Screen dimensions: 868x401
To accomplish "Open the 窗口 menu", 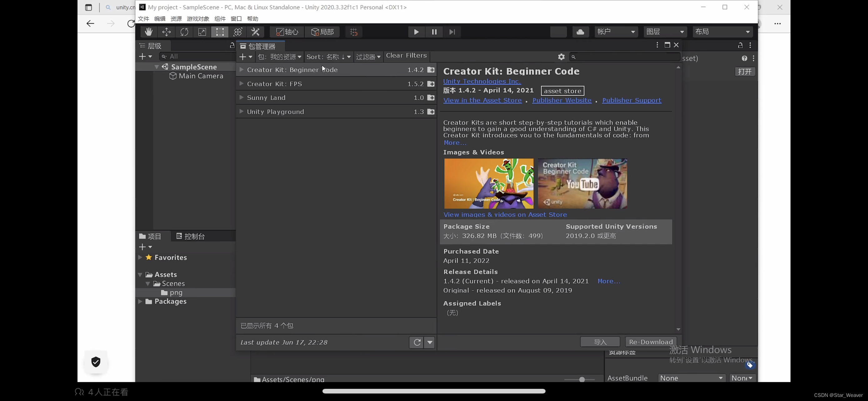I will pos(236,19).
